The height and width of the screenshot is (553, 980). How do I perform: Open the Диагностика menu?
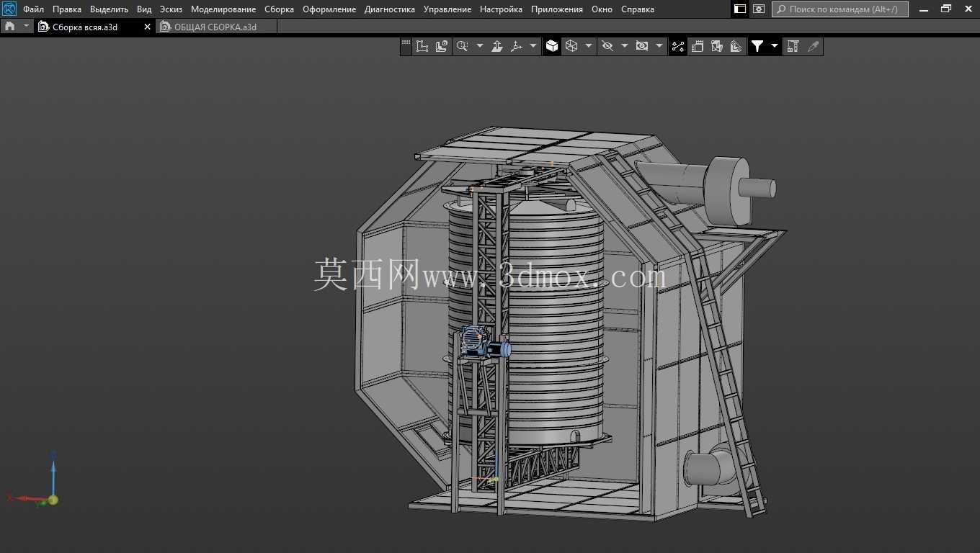pos(390,9)
